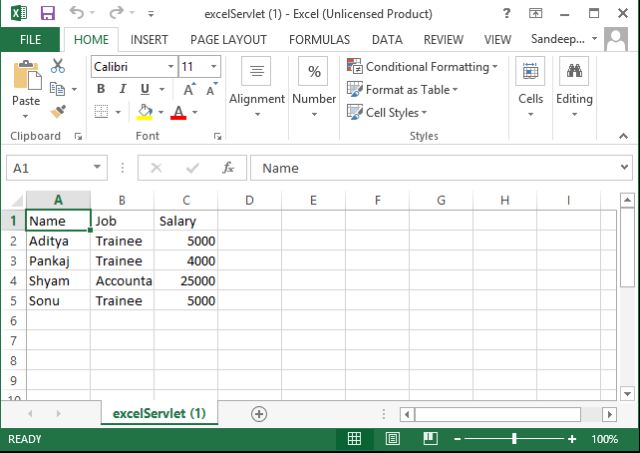This screenshot has height=453, width=640.
Task: Select the cell containing Shyam
Action: (58, 281)
